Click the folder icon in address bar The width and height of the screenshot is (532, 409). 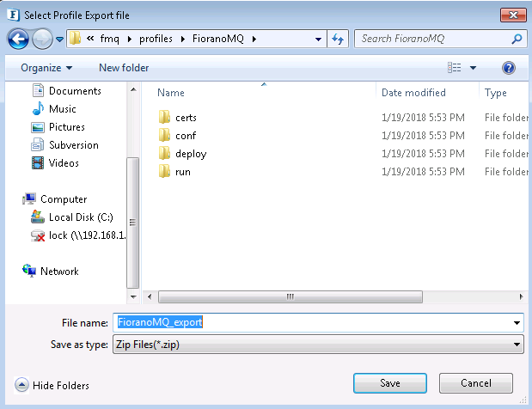click(75, 39)
